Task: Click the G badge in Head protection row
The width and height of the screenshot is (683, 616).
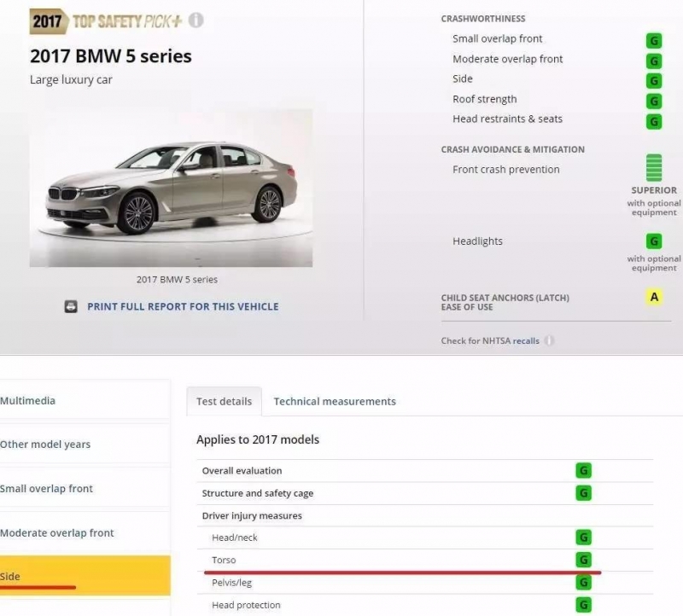Action: coord(583,605)
